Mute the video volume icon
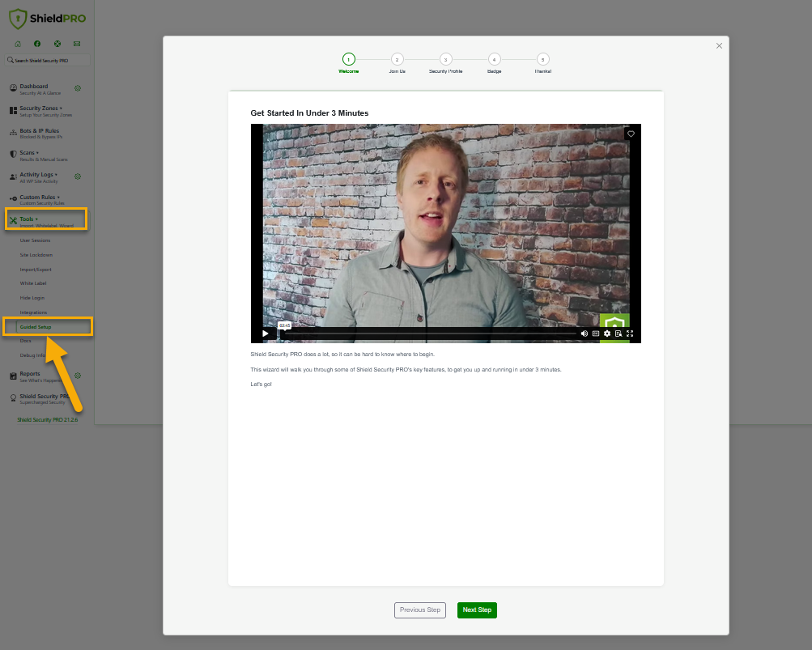Image resolution: width=812 pixels, height=650 pixels. click(x=585, y=333)
